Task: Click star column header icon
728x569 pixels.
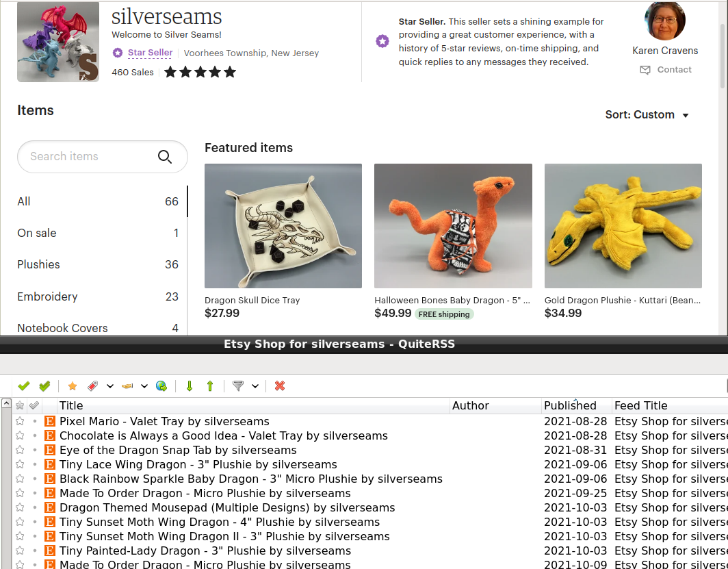Action: click(19, 405)
